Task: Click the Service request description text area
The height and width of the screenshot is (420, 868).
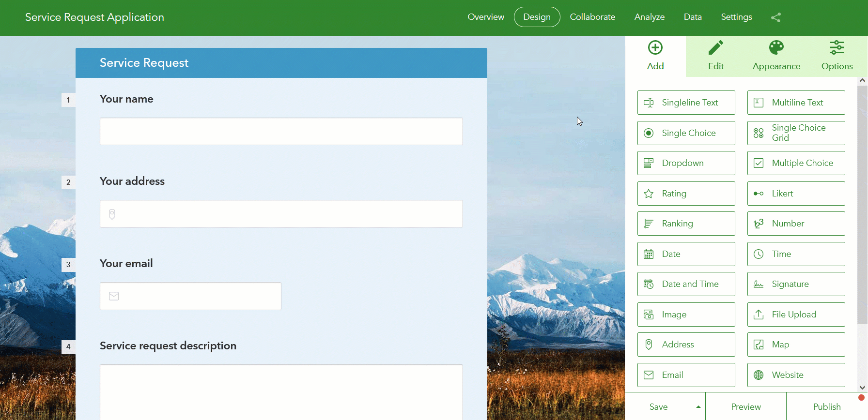Action: (281, 392)
